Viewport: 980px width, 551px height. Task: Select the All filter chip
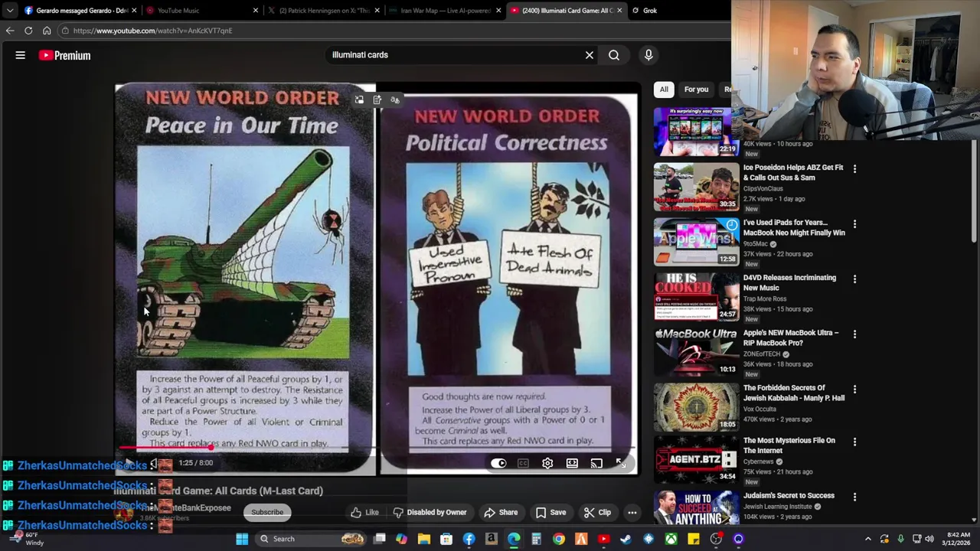[x=664, y=90]
